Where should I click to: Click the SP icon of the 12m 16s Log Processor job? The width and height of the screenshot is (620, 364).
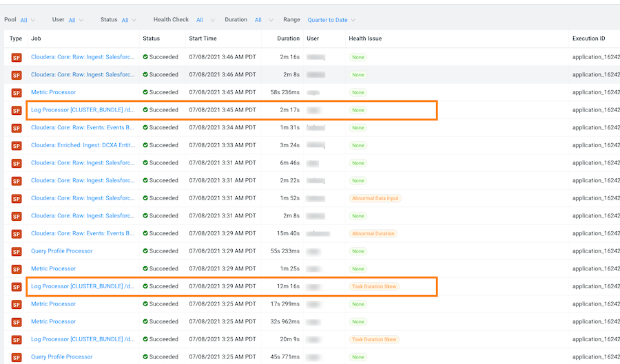[x=16, y=287]
